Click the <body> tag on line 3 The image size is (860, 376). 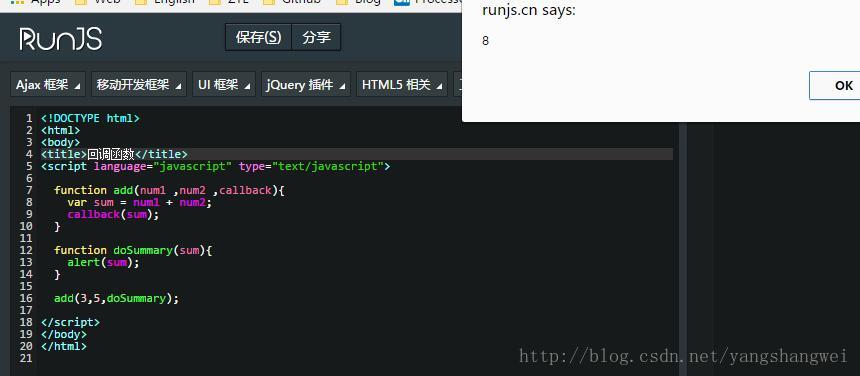coord(60,142)
